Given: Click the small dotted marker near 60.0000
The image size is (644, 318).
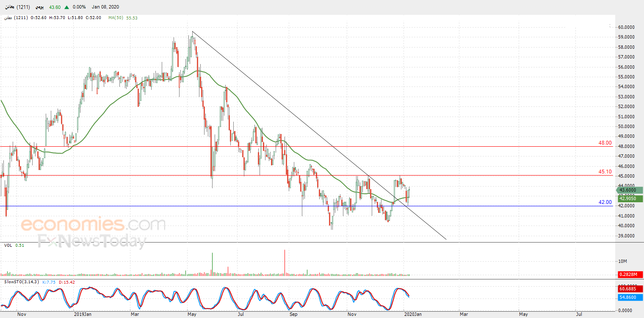Looking at the screenshot, I should [610, 26].
